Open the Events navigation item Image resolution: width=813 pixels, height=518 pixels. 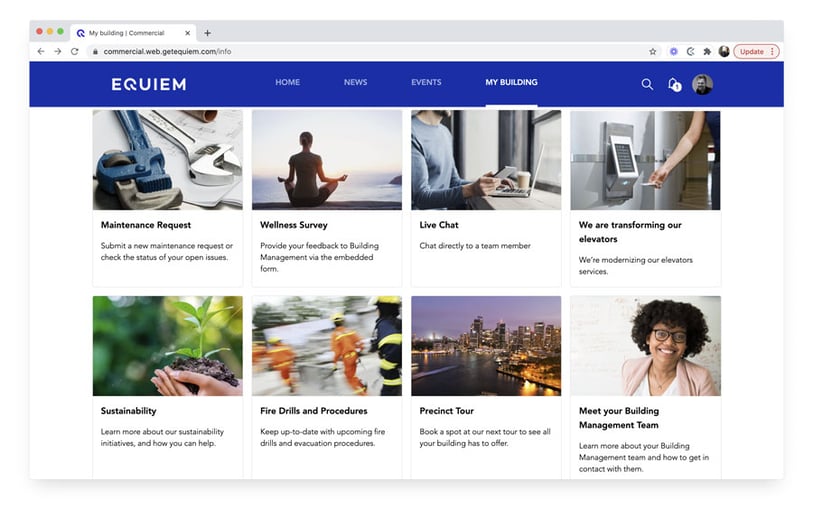[426, 82]
